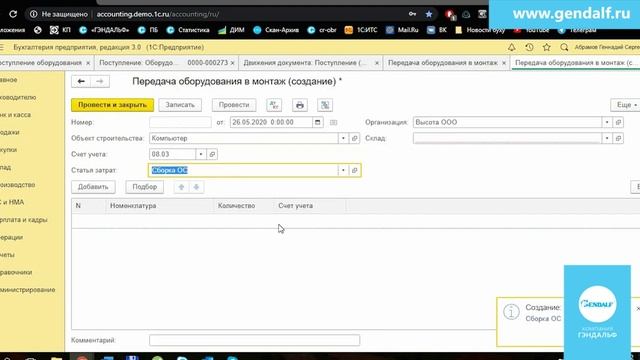Close the Движения документа tab
640x360 pixels.
point(377,63)
